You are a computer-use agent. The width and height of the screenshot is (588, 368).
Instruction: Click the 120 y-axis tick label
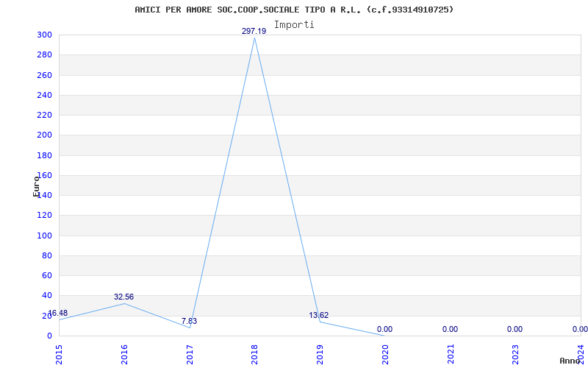click(44, 216)
